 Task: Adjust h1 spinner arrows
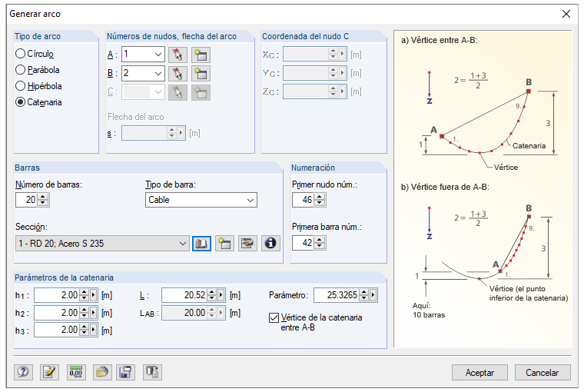click(85, 295)
